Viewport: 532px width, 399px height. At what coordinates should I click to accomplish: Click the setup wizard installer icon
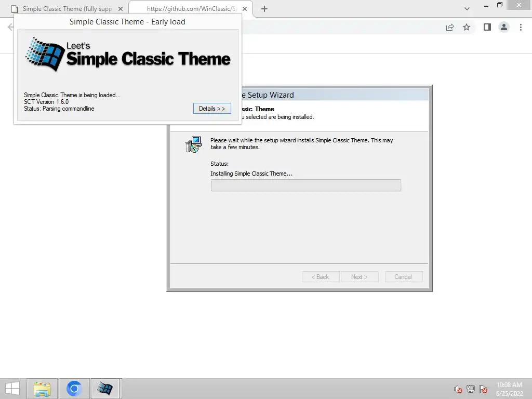[193, 144]
